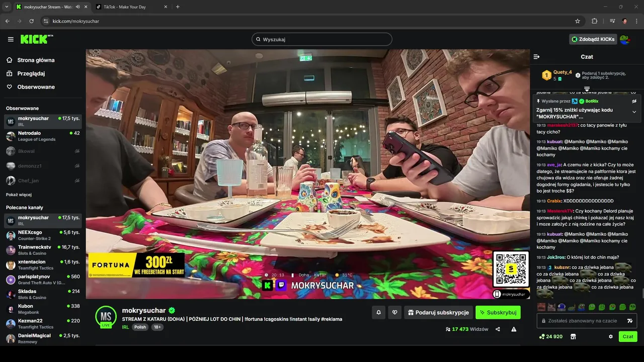Collapse the chat panel arrow icon

pos(536,57)
